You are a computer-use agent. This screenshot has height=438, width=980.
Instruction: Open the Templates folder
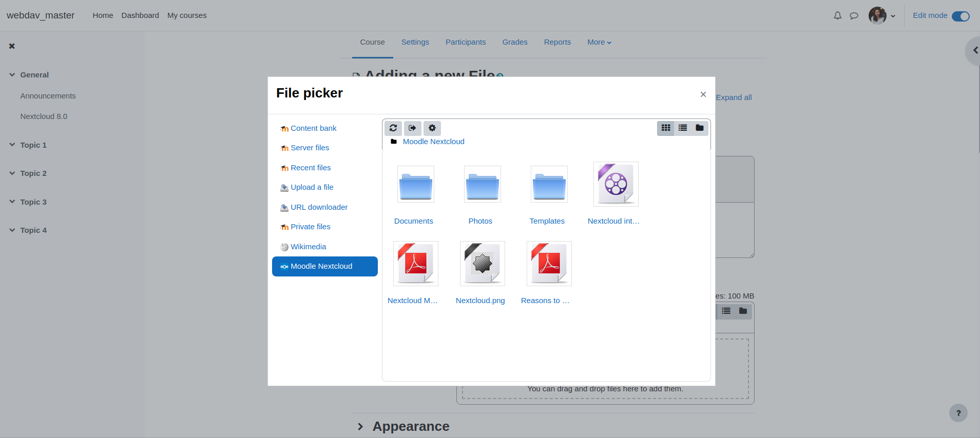click(x=549, y=184)
